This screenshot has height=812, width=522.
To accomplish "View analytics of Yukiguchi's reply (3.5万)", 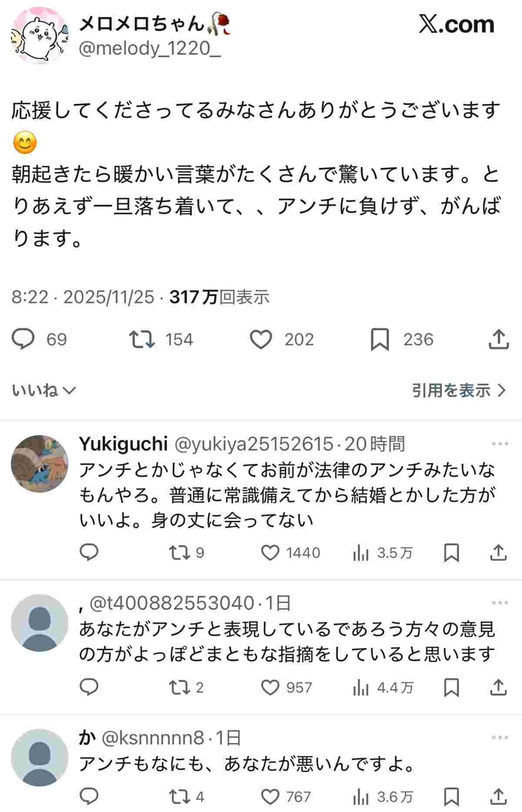I will [361, 553].
